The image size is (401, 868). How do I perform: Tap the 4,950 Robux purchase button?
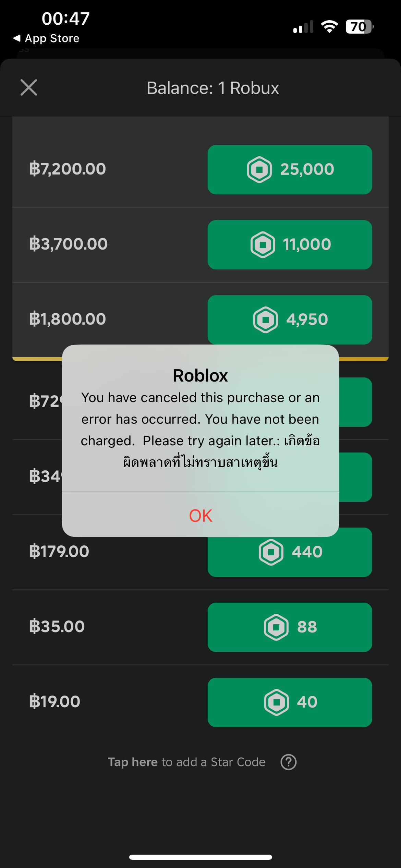point(290,320)
